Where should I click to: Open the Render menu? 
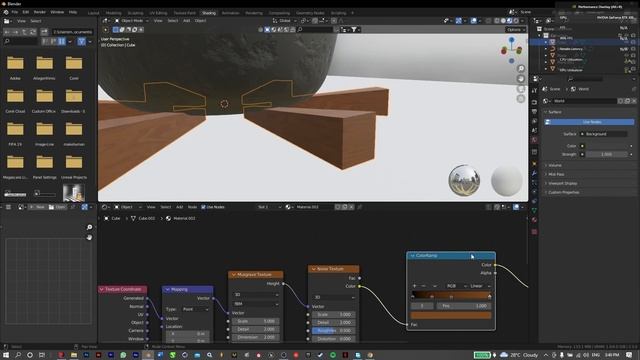pyautogui.click(x=40, y=12)
